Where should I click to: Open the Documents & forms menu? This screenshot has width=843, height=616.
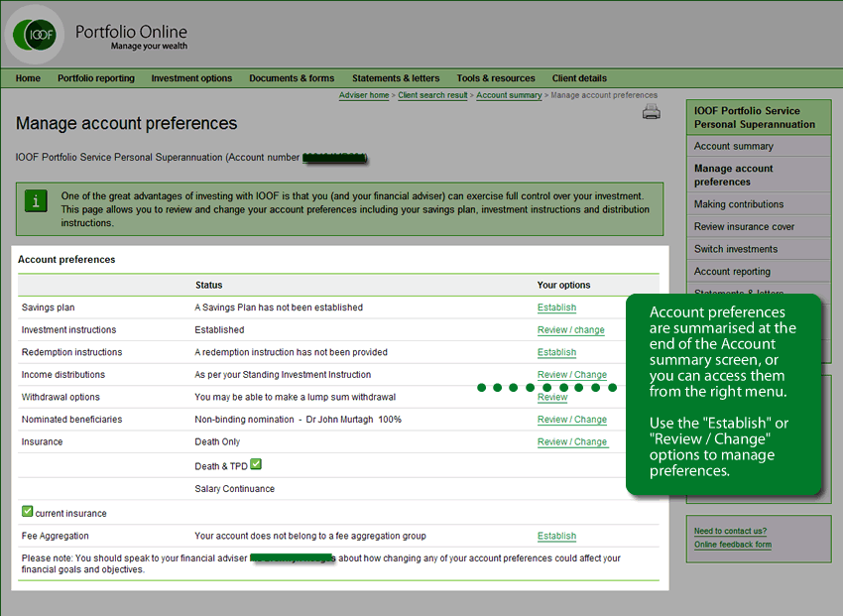292,78
